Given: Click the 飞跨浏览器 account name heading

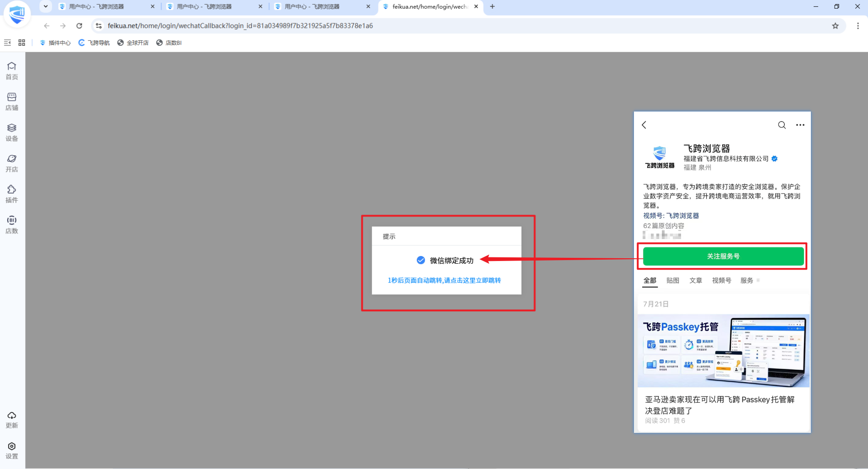Looking at the screenshot, I should [707, 149].
